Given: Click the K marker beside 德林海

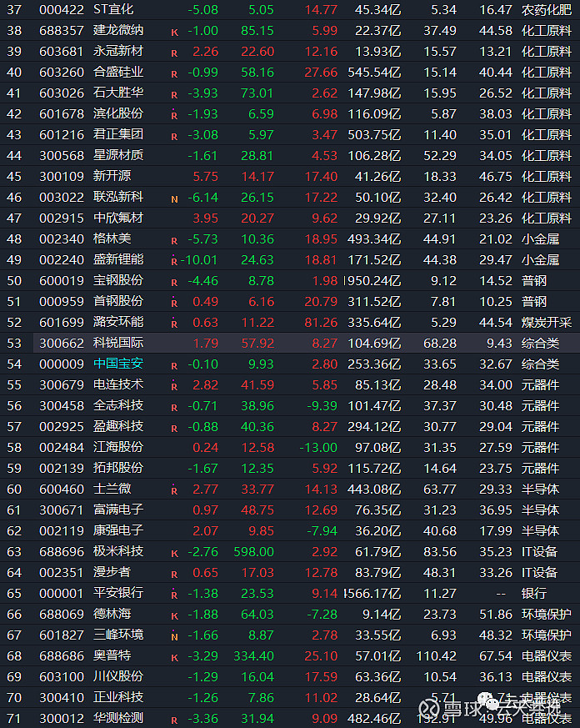Looking at the screenshot, I should point(174,616).
